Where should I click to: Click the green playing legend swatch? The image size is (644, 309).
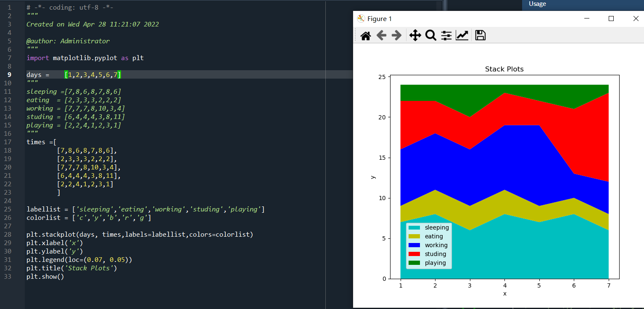click(x=415, y=263)
